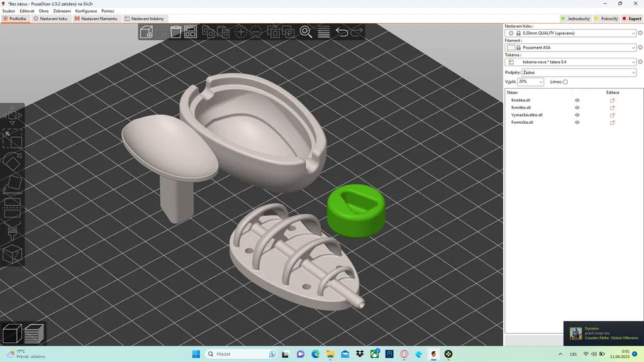The image size is (644, 362).
Task: Click the Undo arrow in the top toolbar
Action: [341, 32]
